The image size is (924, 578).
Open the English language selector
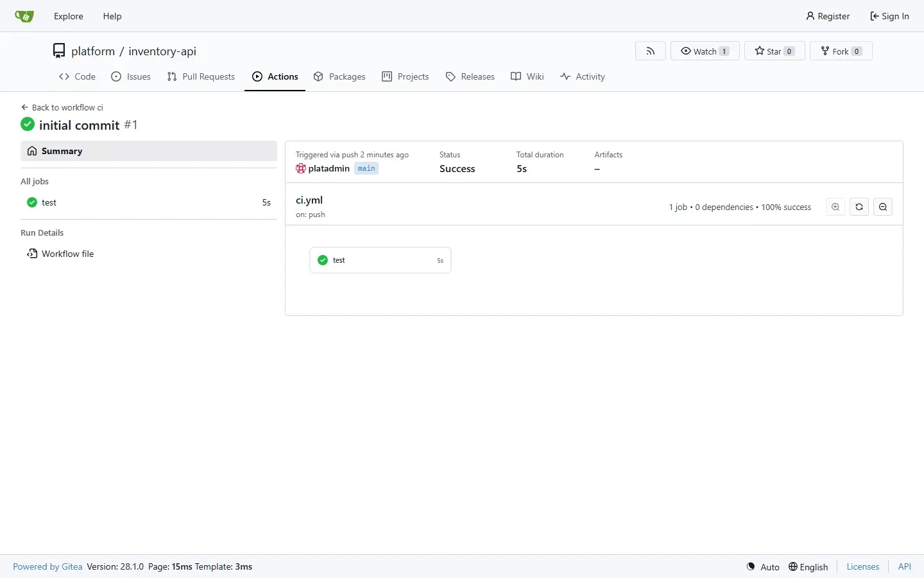pos(809,566)
